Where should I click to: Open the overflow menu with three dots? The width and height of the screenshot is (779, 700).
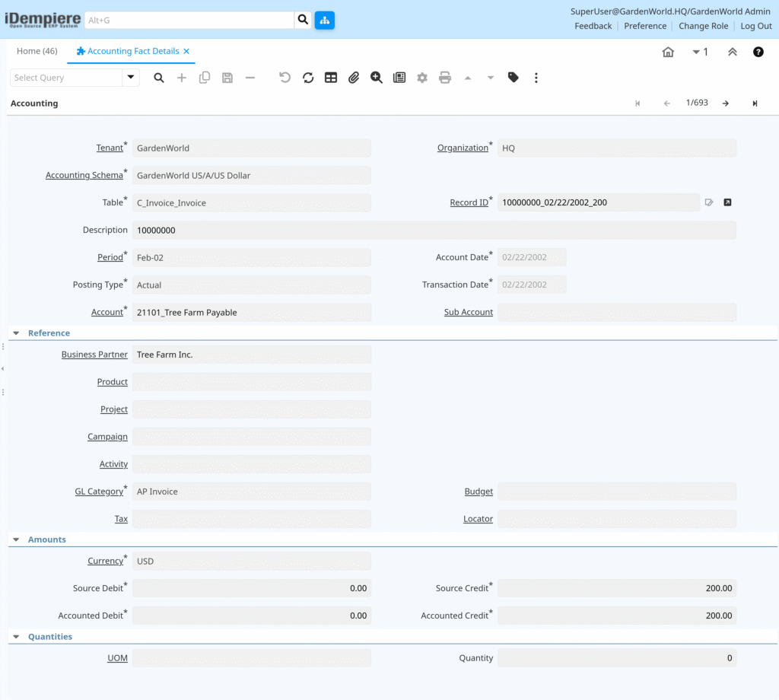point(536,78)
